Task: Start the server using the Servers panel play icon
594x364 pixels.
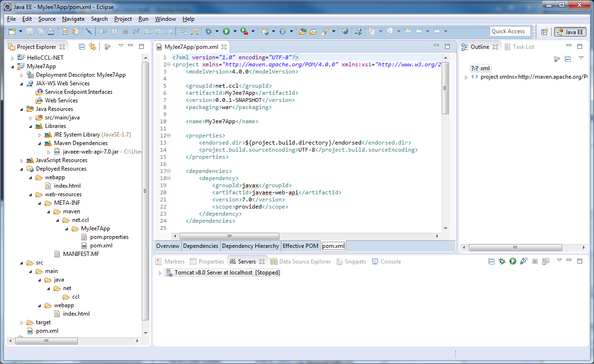Action: pyautogui.click(x=513, y=261)
